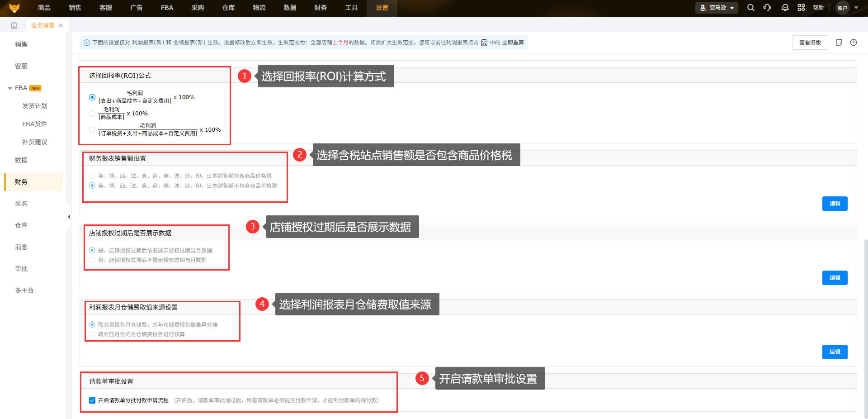
Task: Open the FBA top menu
Action: click(x=167, y=8)
